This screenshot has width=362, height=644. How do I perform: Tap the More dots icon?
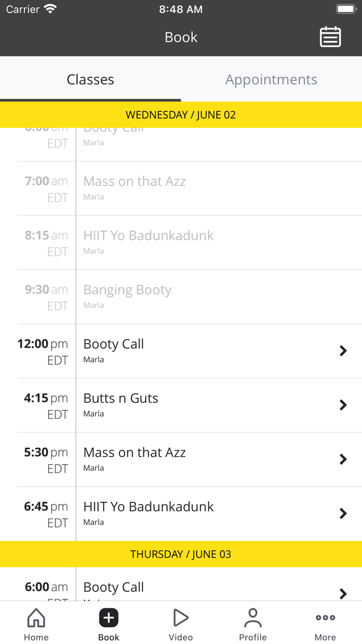325,618
